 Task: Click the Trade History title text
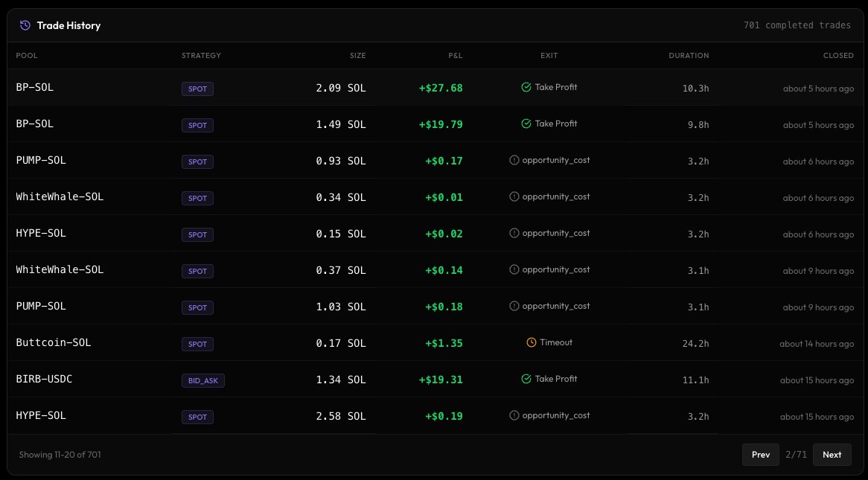(x=68, y=25)
